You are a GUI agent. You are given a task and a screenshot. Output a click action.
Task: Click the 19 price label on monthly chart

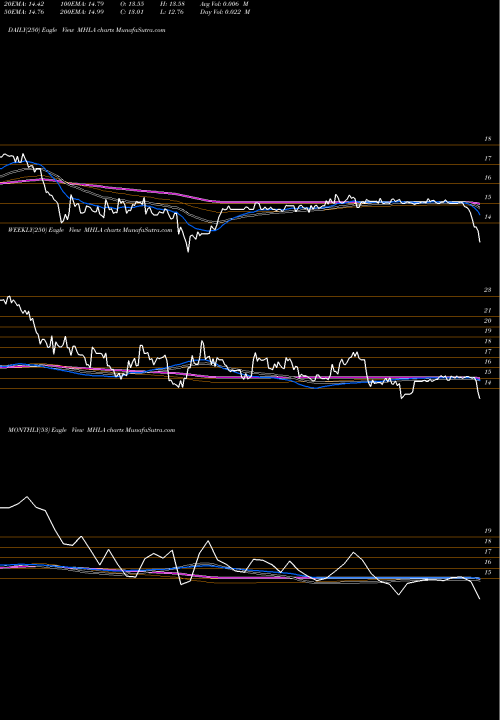(488, 531)
